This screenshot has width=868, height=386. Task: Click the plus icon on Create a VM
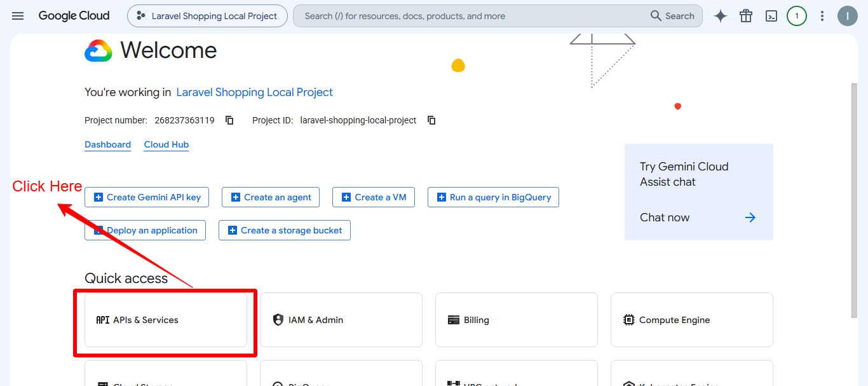(346, 197)
